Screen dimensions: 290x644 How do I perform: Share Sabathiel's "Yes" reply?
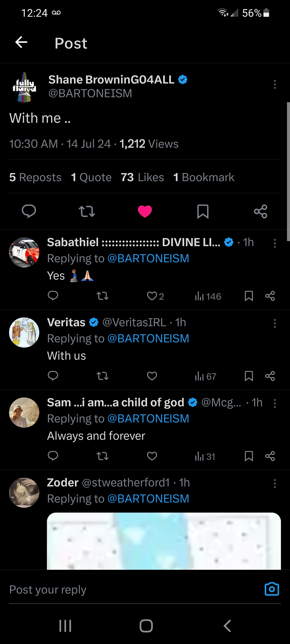coord(270,296)
